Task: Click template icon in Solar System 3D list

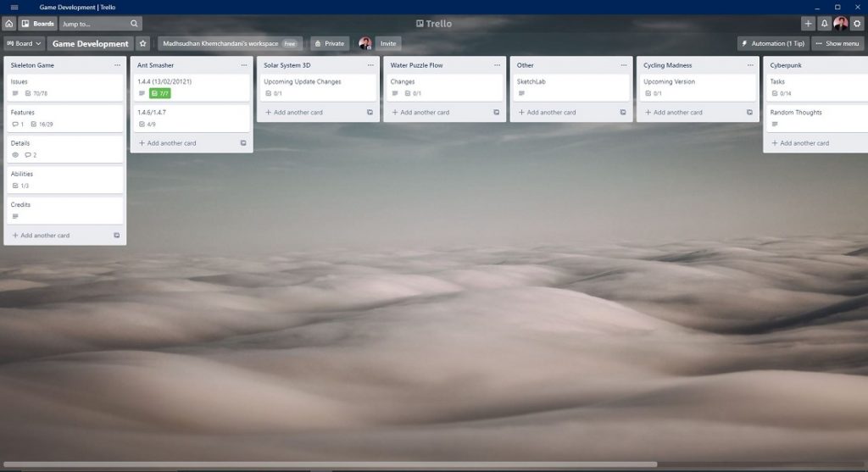Action: (x=370, y=112)
